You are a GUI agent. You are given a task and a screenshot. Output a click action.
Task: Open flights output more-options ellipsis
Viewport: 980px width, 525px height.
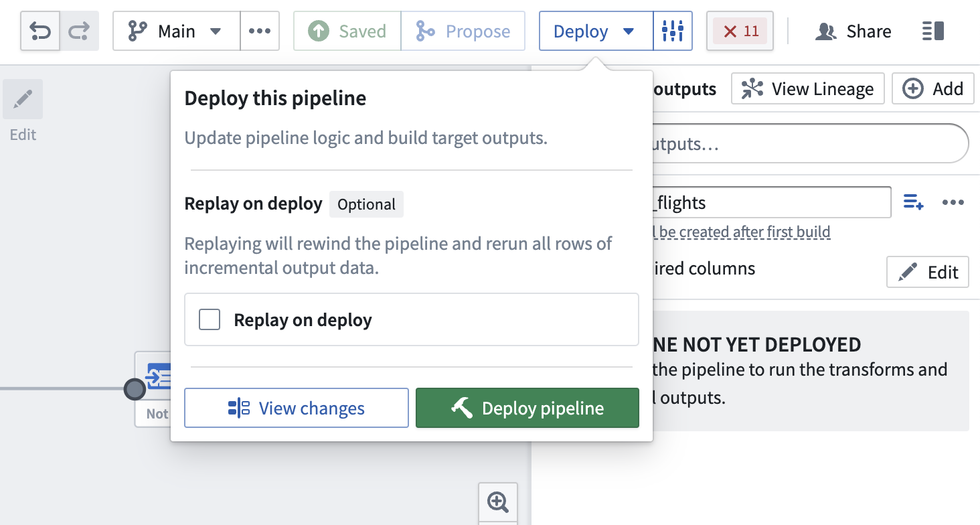pyautogui.click(x=953, y=202)
